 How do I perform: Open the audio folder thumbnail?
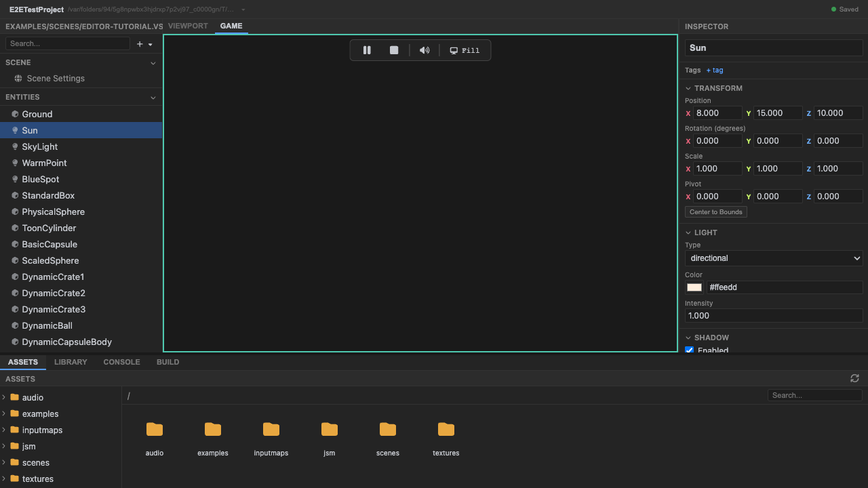tap(155, 429)
